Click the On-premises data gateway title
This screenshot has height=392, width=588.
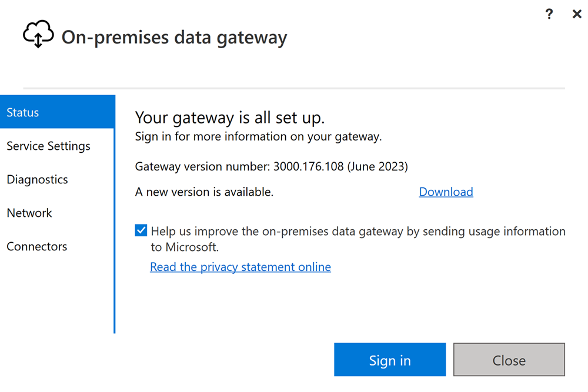[175, 38]
